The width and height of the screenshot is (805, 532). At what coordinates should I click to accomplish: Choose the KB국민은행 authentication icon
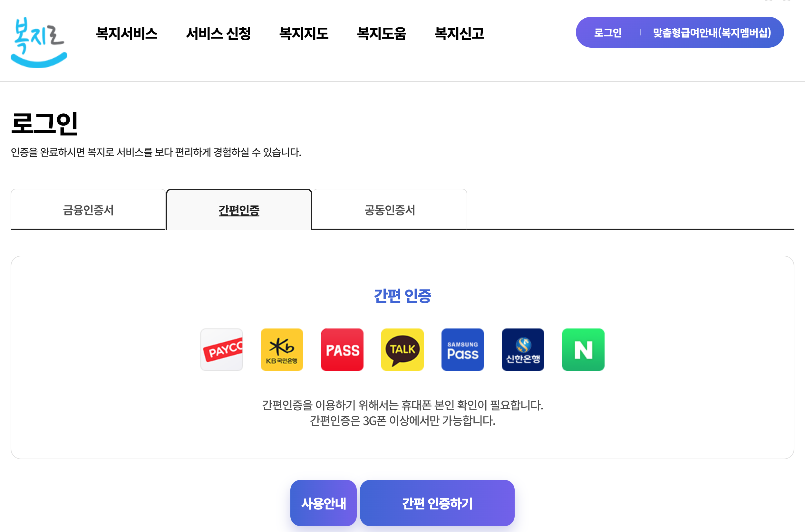click(282, 349)
